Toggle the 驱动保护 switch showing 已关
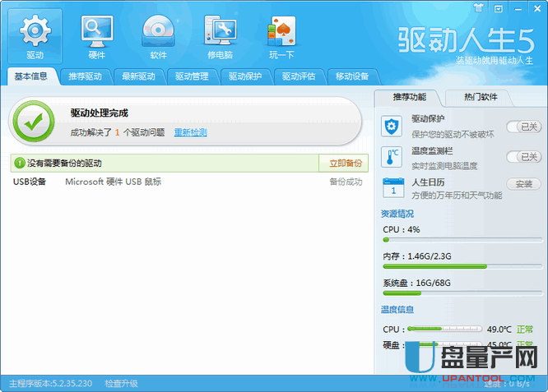The width and height of the screenshot is (548, 392). tap(524, 127)
